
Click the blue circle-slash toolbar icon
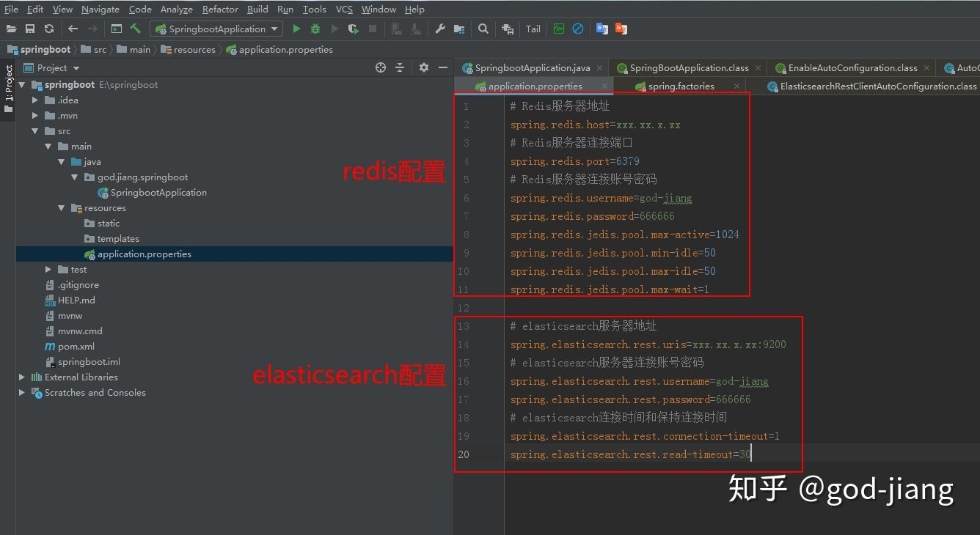coord(578,29)
